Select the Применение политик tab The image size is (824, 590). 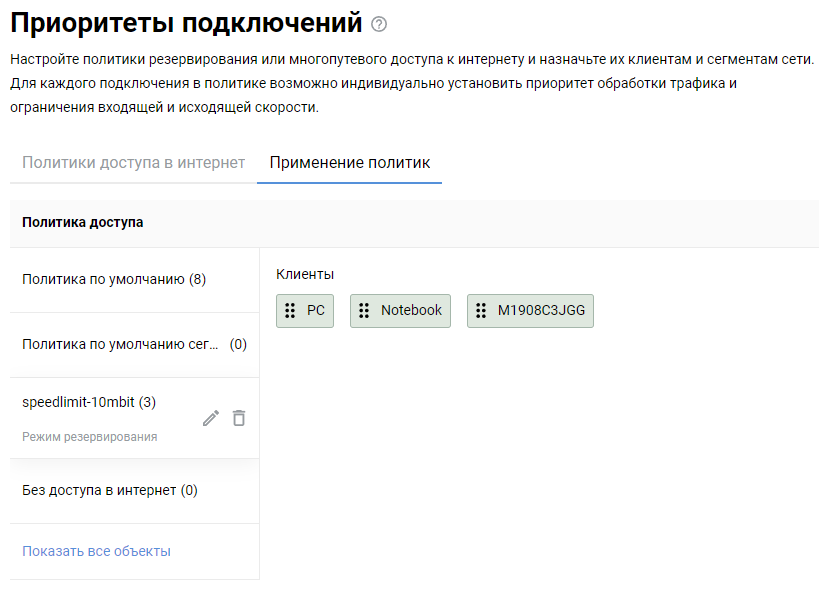349,163
